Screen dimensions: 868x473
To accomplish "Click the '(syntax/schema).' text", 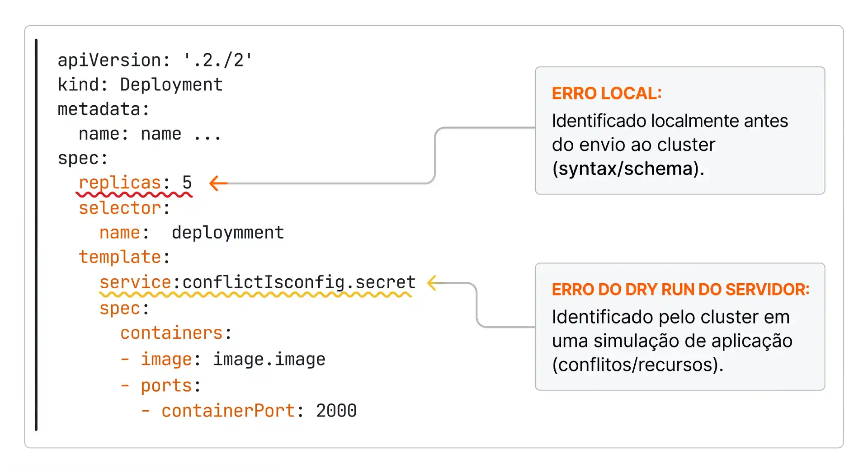I will coord(628,169).
